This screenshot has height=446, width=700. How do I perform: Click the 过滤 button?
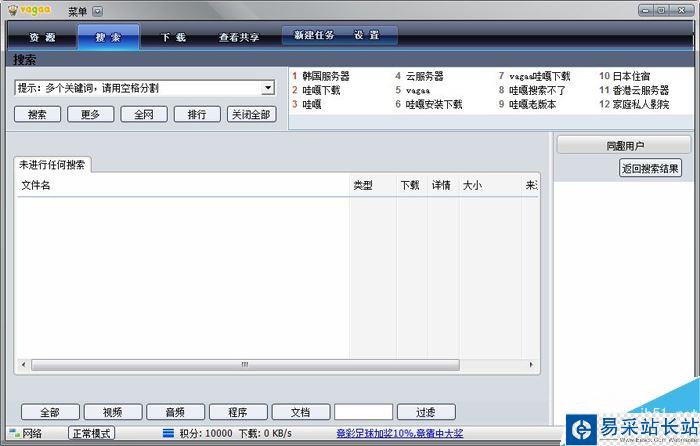[x=426, y=412]
